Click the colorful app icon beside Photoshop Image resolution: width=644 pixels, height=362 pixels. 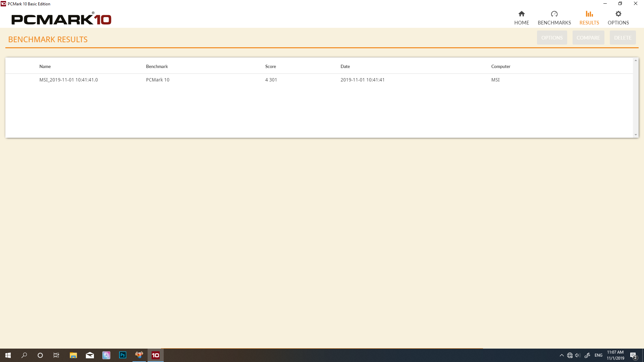pos(139,355)
